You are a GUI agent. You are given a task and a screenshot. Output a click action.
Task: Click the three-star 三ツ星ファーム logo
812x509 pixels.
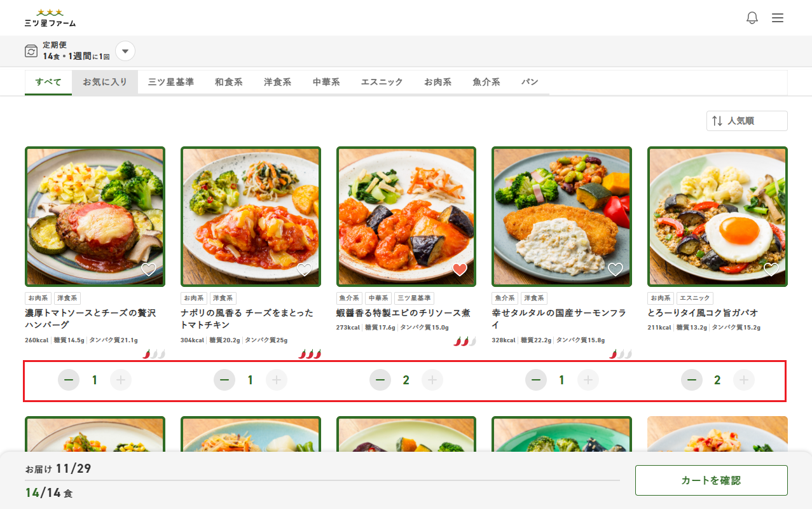click(51, 17)
